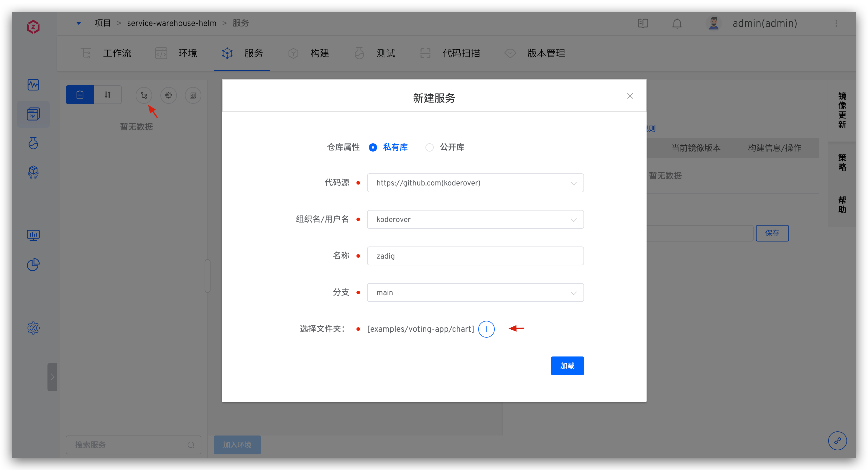Click the panel resize handle beside service list
Image resolution: width=868 pixels, height=470 pixels.
(207, 276)
